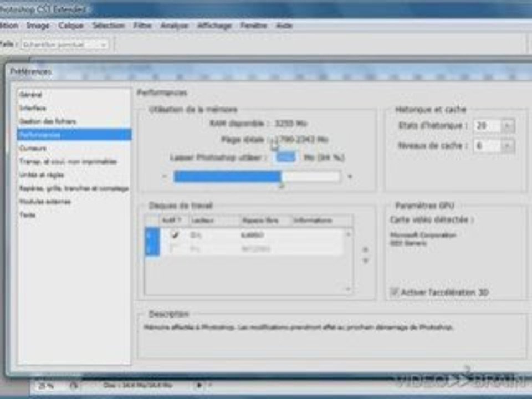
Task: Open the Analyse menu
Action: (174, 25)
